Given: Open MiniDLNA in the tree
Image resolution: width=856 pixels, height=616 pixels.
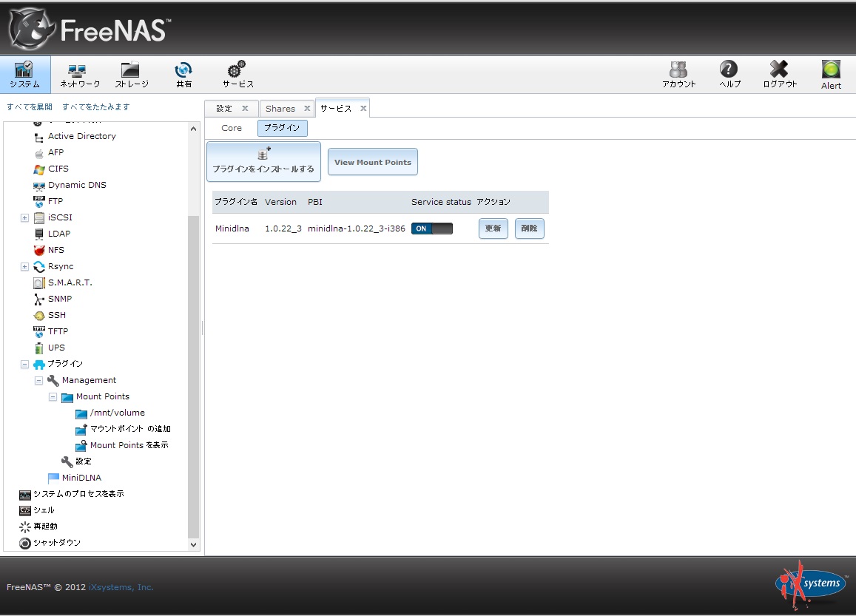Looking at the screenshot, I should [82, 478].
